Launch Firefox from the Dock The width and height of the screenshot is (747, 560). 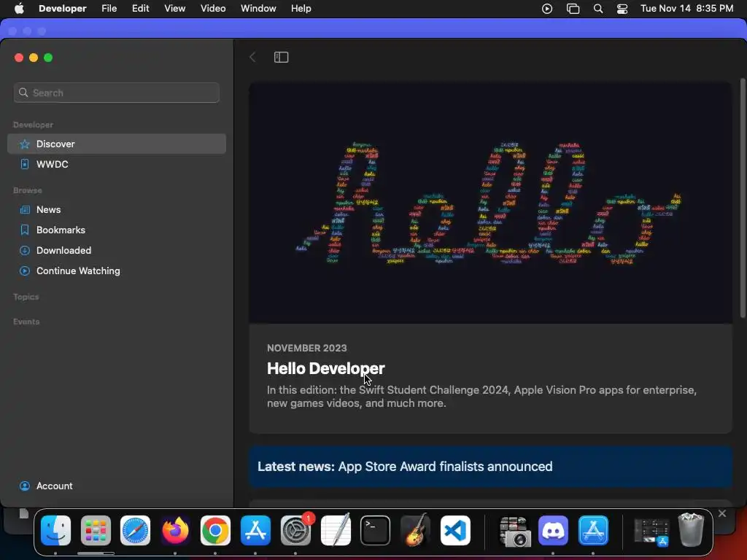[175, 531]
